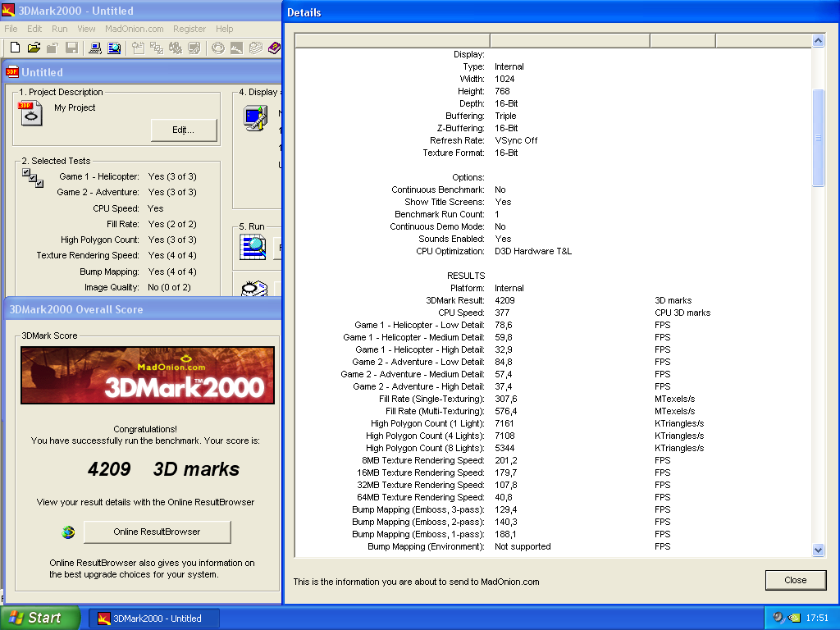Click 'Game 1 - Helicopter:' in Selected Tests
Image resolution: width=840 pixels, height=630 pixels.
[x=99, y=176]
